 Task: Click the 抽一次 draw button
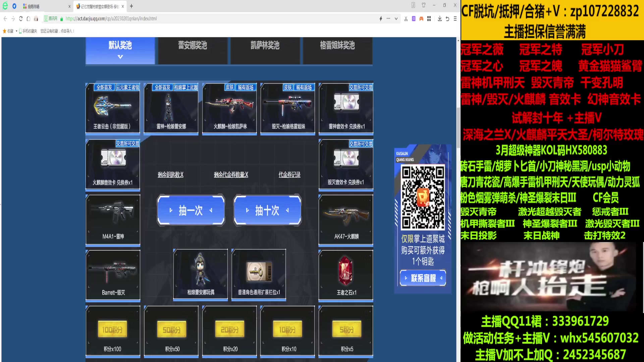[191, 210]
